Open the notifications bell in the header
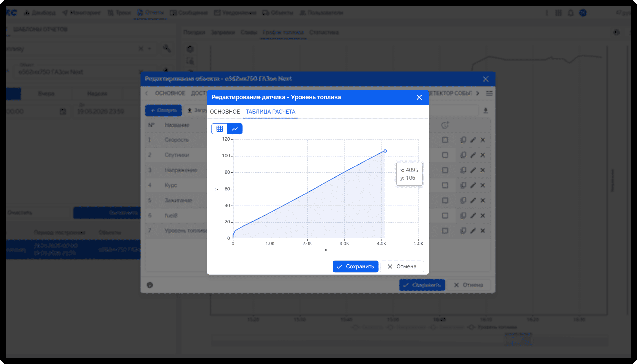This screenshot has width=637, height=364. click(x=571, y=13)
